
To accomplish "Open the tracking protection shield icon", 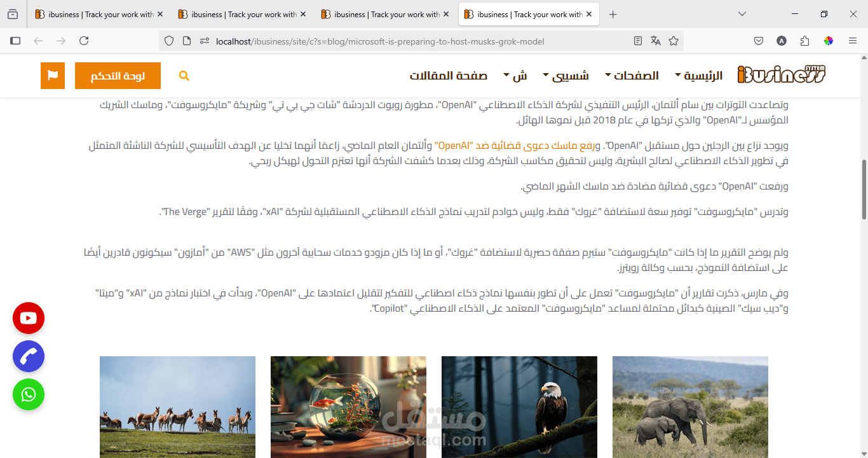I will click(169, 41).
